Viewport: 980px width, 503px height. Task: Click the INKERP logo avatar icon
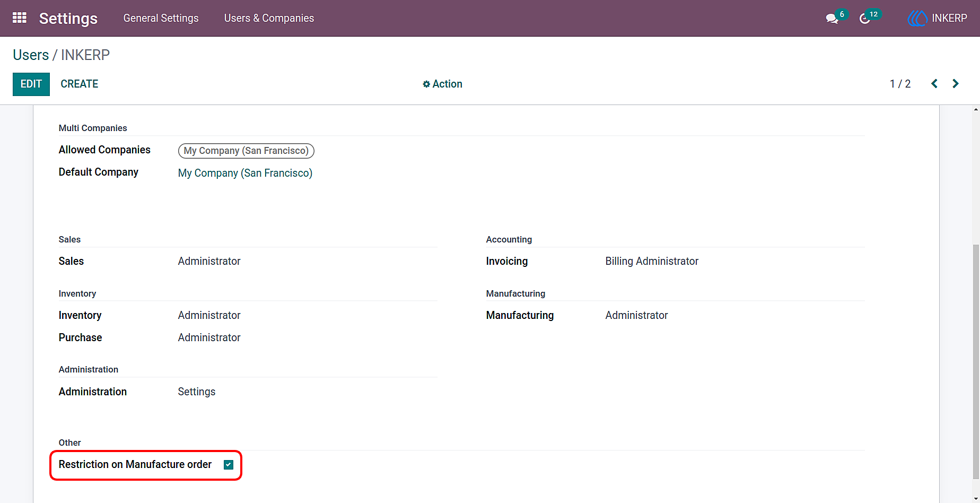(917, 19)
